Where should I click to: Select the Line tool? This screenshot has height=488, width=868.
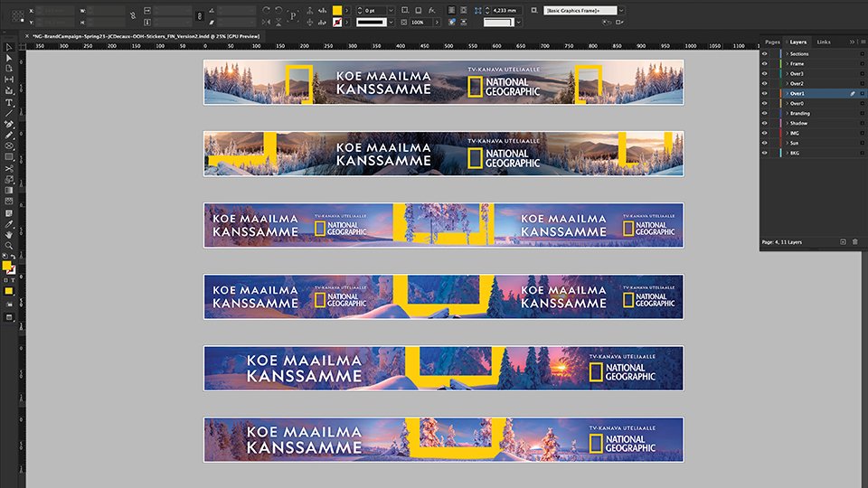pos(9,114)
